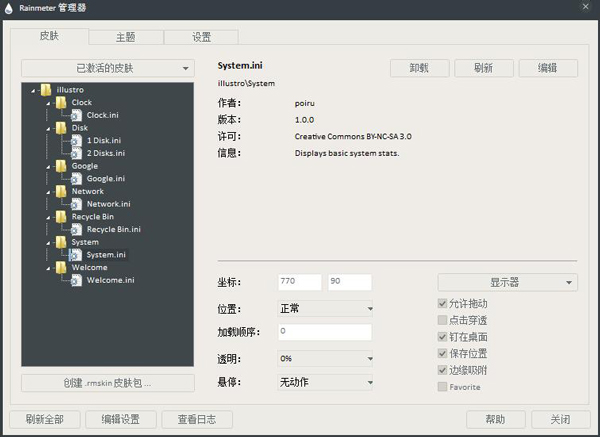Click the 帮助 button

[x=496, y=419]
